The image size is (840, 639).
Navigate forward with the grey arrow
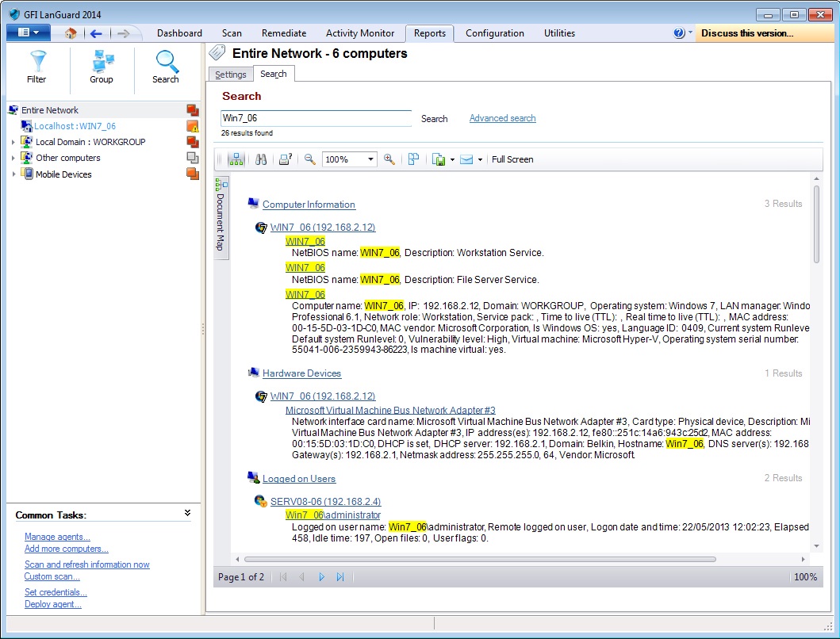(x=124, y=33)
